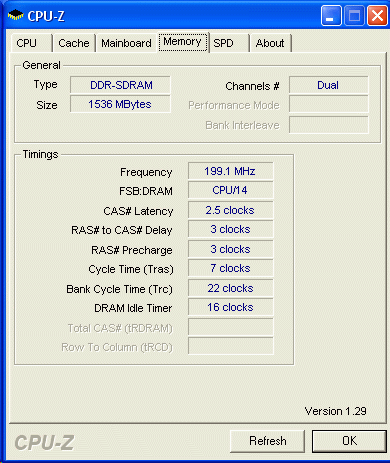Click the empty Row To Column (tRCD) field
The width and height of the screenshot is (390, 463).
[230, 346]
